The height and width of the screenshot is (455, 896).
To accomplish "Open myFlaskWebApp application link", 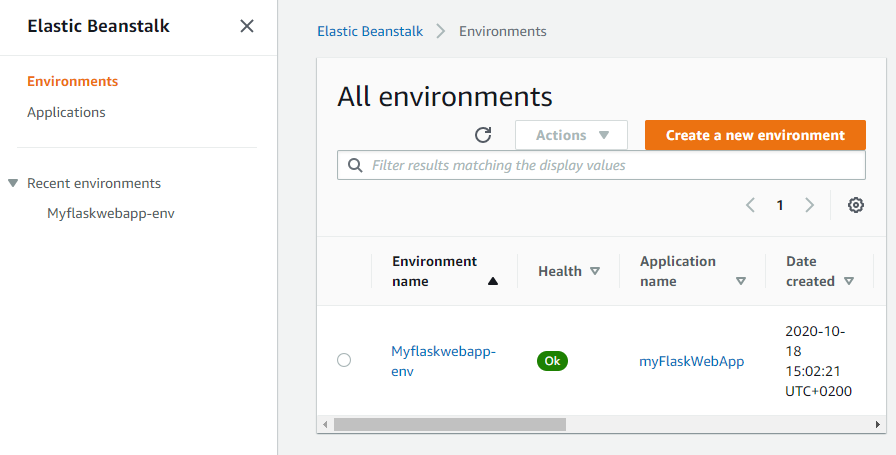I will tap(691, 361).
